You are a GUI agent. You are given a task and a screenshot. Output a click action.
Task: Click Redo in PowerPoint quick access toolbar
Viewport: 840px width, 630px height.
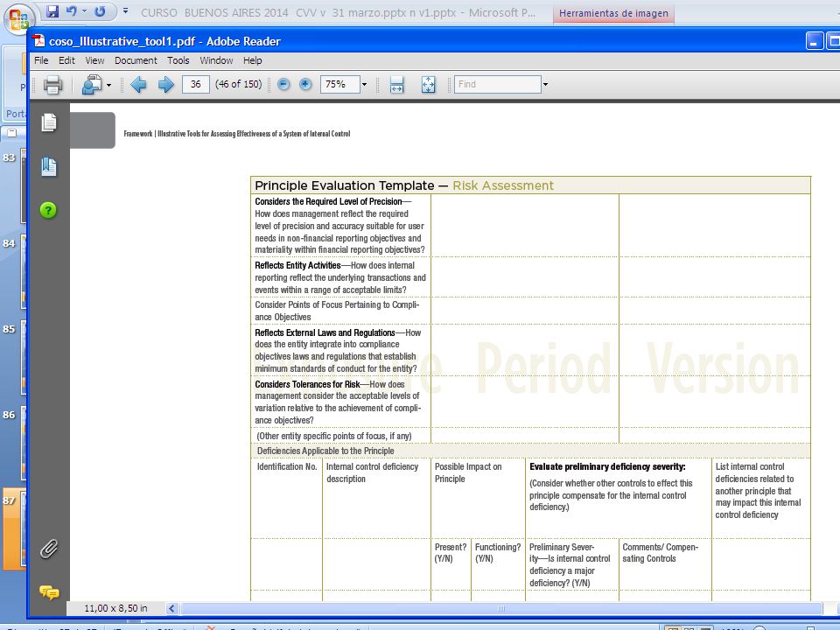(x=100, y=11)
